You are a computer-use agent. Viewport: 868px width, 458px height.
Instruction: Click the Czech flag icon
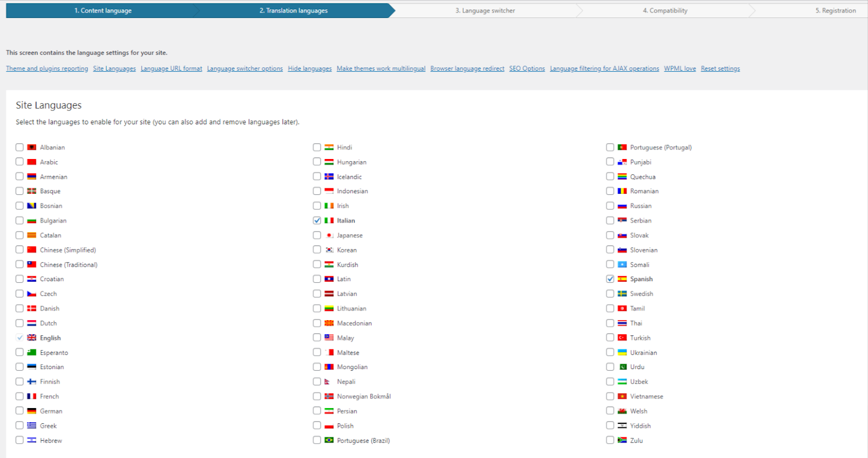(x=31, y=294)
